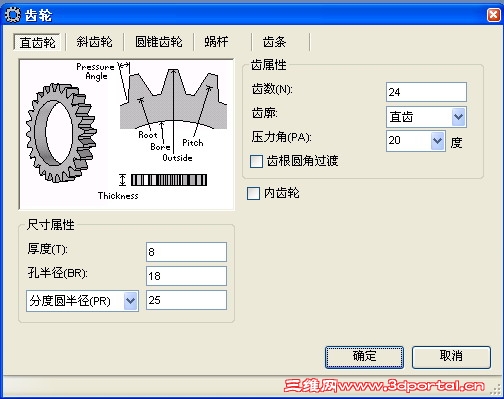The width and height of the screenshot is (504, 399).
Task: Close the 齿轮 dialog window
Action: pos(494,15)
